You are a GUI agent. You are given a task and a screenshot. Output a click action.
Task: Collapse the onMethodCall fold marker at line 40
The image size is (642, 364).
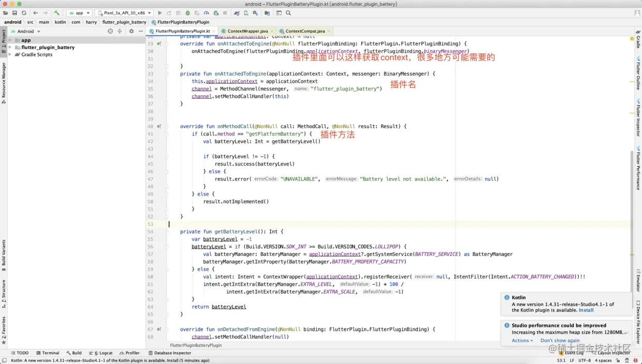pyautogui.click(x=167, y=126)
